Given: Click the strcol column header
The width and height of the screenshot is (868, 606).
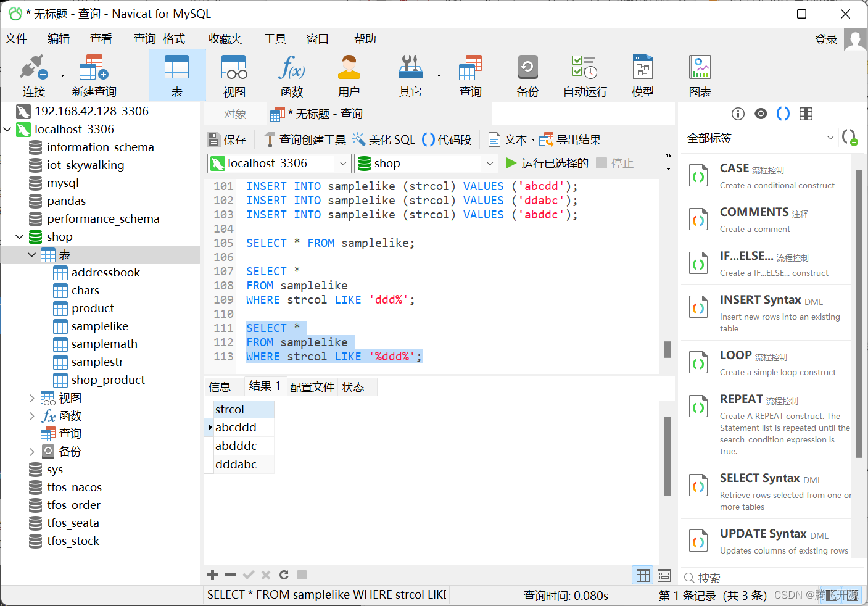Looking at the screenshot, I should pos(244,409).
